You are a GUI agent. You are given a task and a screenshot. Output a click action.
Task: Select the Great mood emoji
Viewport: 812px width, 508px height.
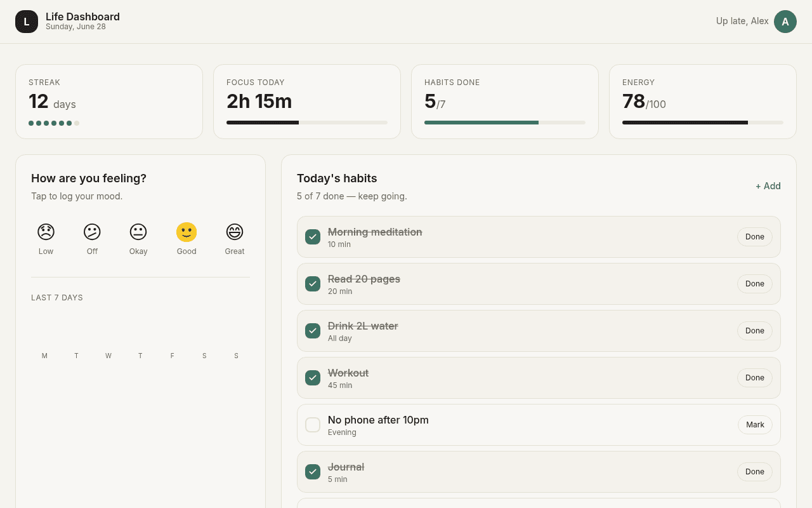pos(235,232)
